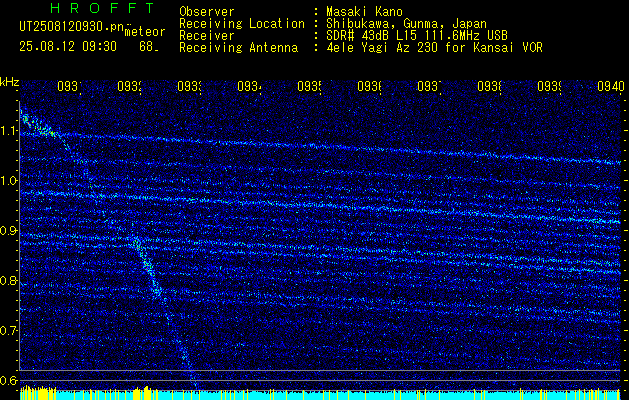Viewport: 629px width, 400px height.
Task: Click the 'Receiver' field label
Action: point(207,36)
